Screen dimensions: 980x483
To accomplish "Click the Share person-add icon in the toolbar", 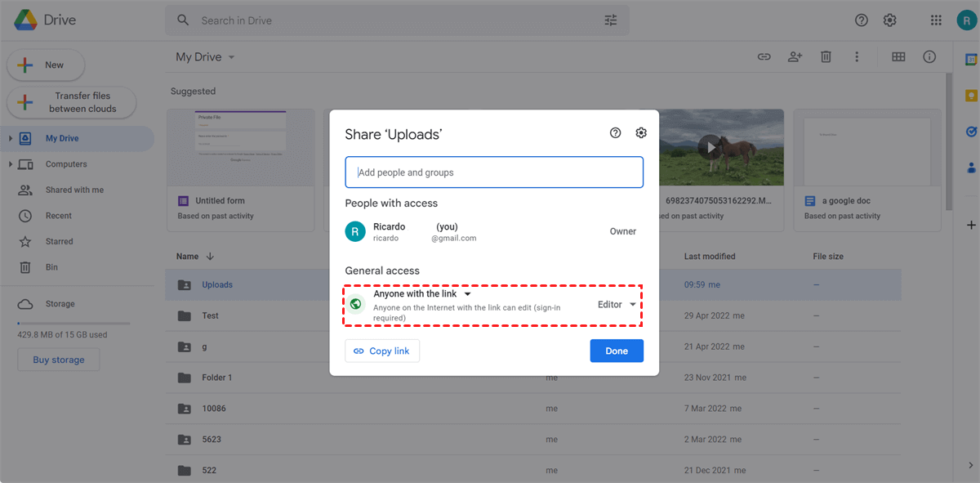I will [x=795, y=56].
